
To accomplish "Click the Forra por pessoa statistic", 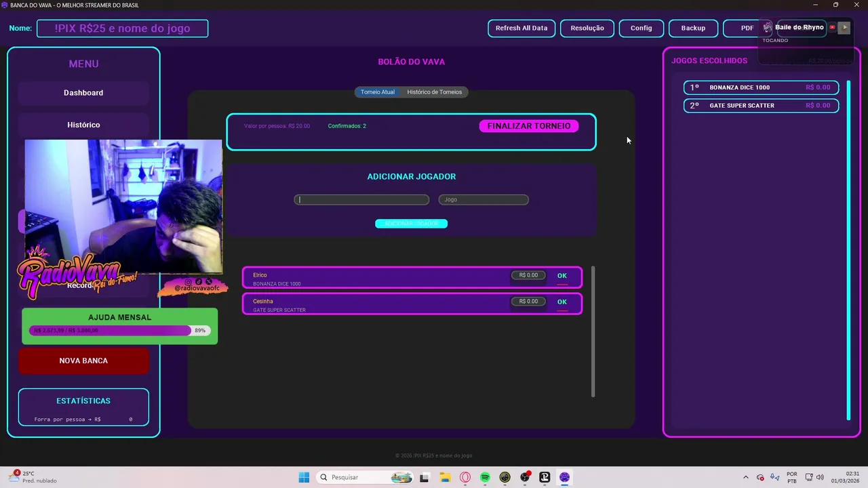I will click(x=83, y=420).
